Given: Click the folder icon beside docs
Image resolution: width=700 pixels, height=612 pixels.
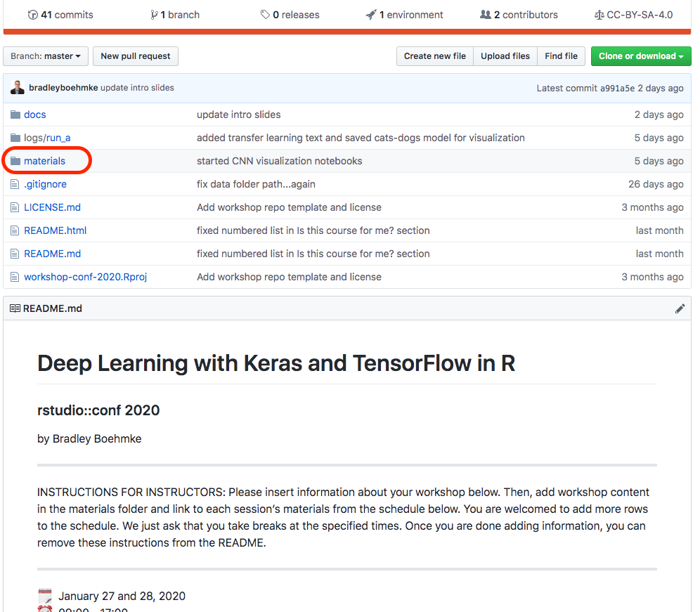Looking at the screenshot, I should 15,115.
